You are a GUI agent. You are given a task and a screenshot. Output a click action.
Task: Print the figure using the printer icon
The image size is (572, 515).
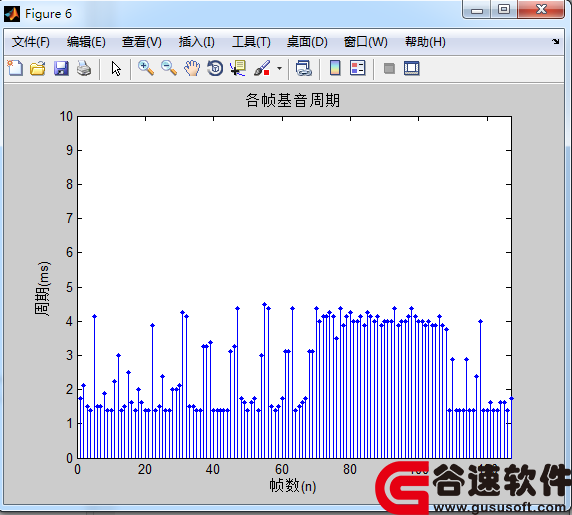(84, 68)
